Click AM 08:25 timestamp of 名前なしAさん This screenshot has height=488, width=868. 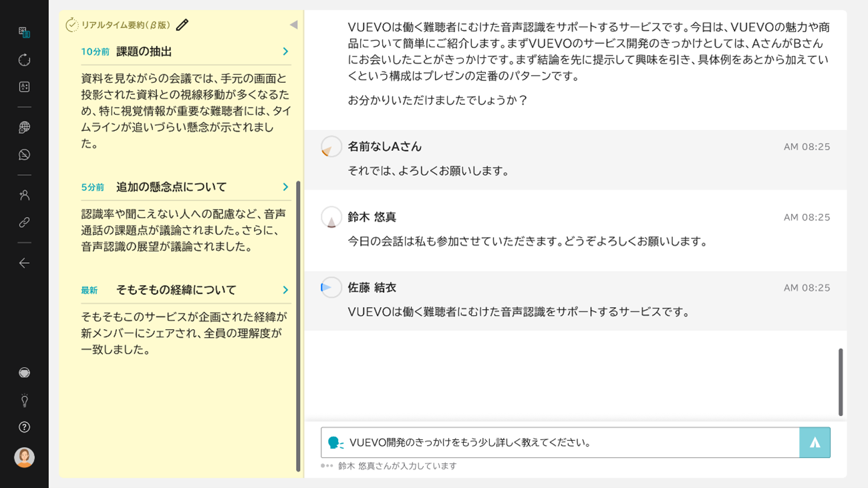pos(807,147)
